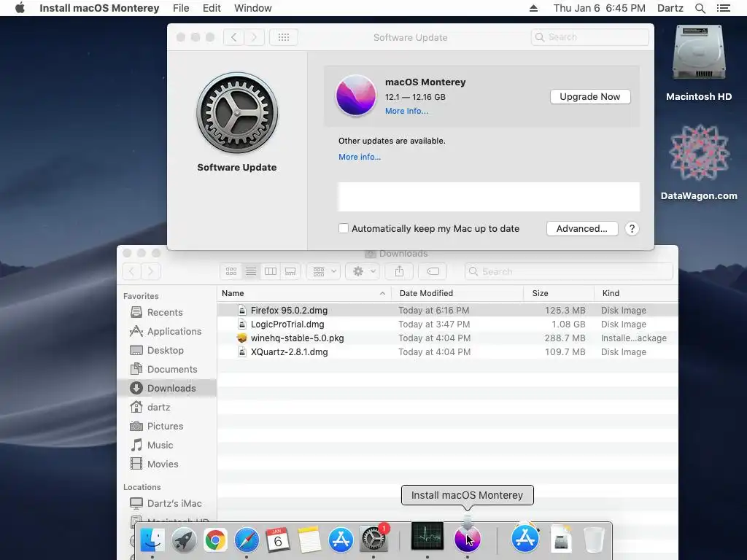The image size is (747, 560).
Task: Switch Finder to icon view
Action: [x=231, y=271]
